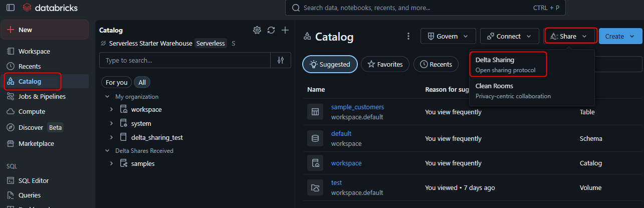Click the Create button

(x=620, y=36)
